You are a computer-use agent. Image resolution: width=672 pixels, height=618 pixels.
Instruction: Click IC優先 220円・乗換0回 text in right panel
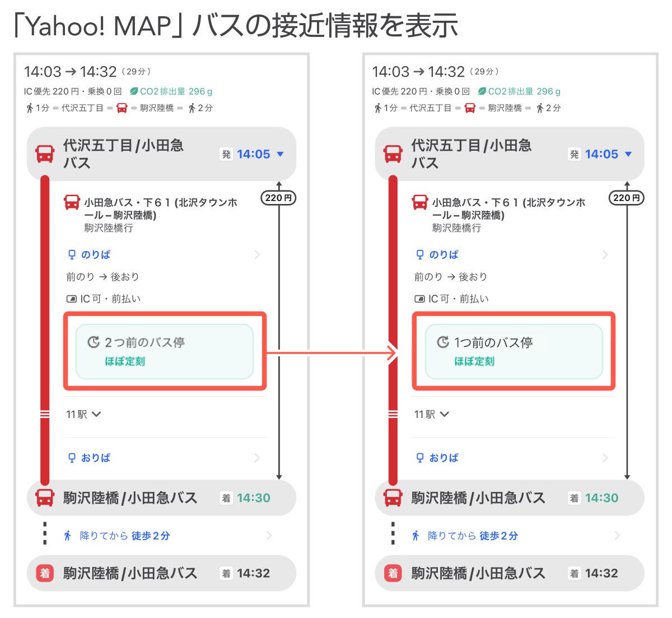(x=421, y=91)
